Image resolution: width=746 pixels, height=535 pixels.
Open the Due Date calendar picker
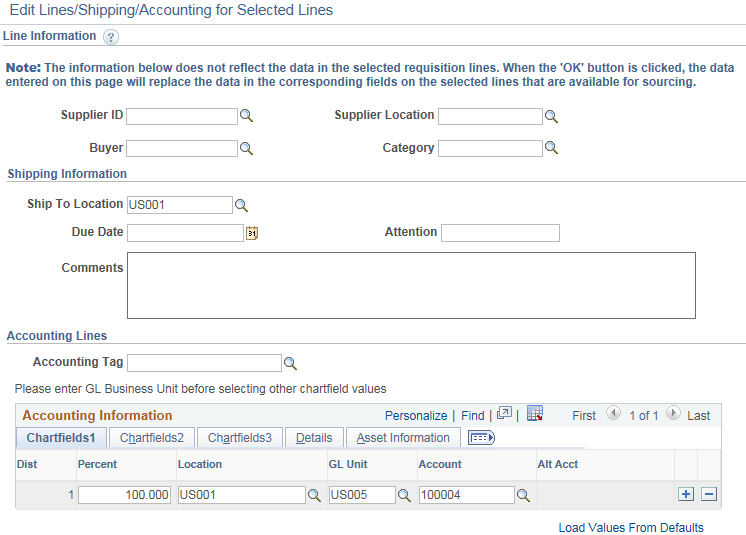pos(252,233)
